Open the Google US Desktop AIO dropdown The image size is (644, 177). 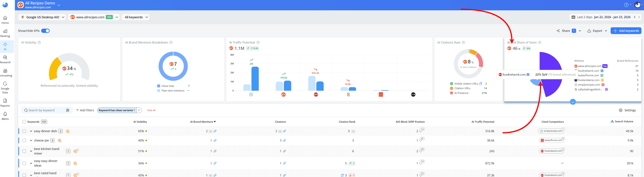[42, 17]
